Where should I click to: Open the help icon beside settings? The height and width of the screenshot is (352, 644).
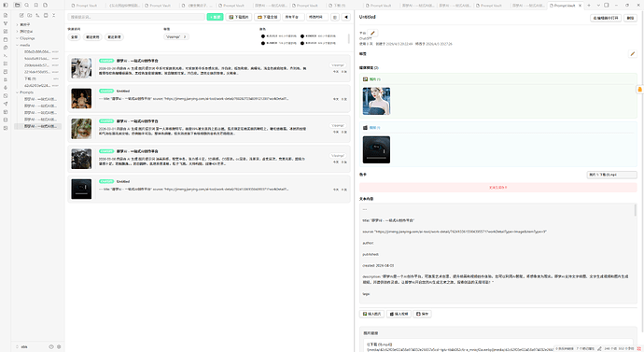[x=51, y=346]
